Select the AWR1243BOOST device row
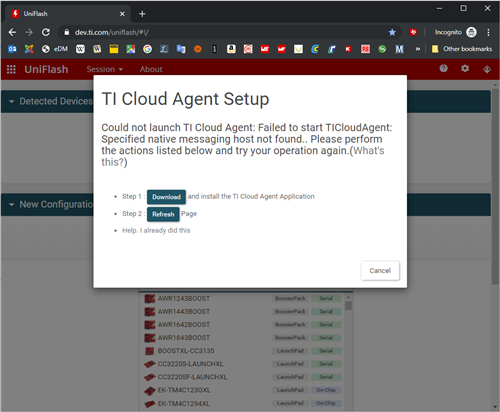This screenshot has width=500, height=412. tap(242, 299)
